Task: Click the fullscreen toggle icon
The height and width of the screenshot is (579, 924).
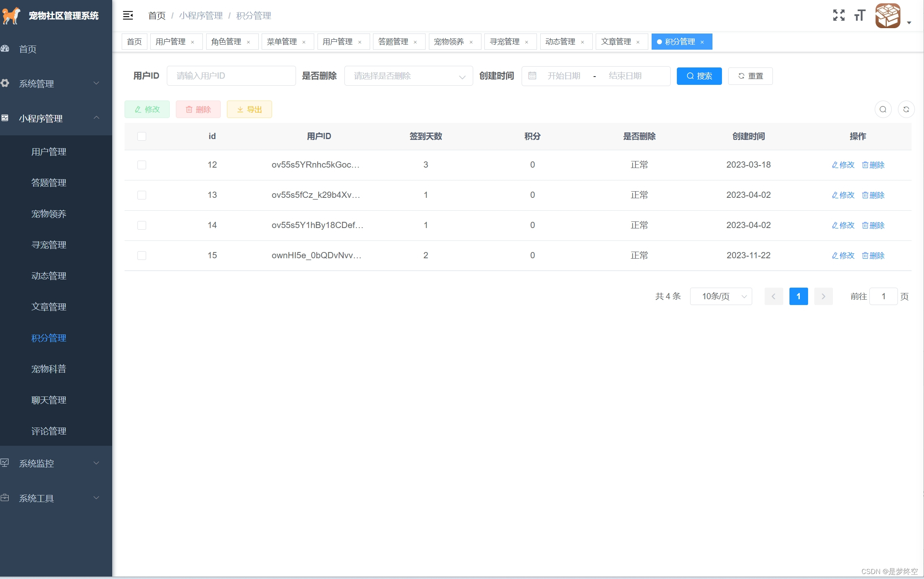Action: 839,15
